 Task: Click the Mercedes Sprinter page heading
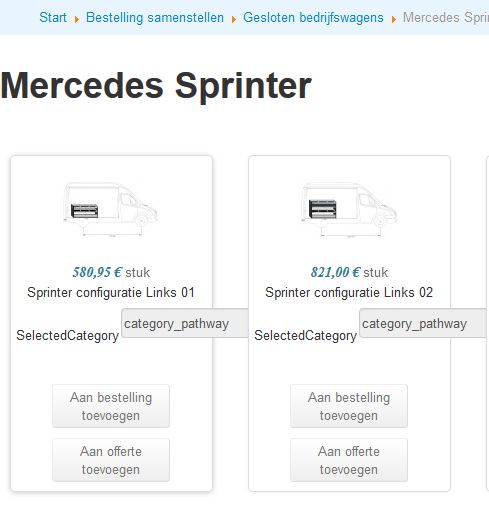click(x=156, y=86)
